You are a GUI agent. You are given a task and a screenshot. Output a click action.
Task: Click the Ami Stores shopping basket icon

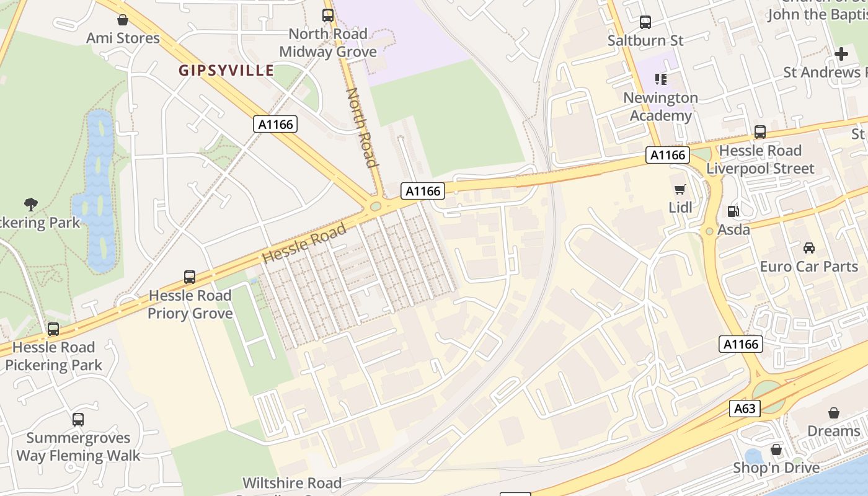(x=123, y=20)
